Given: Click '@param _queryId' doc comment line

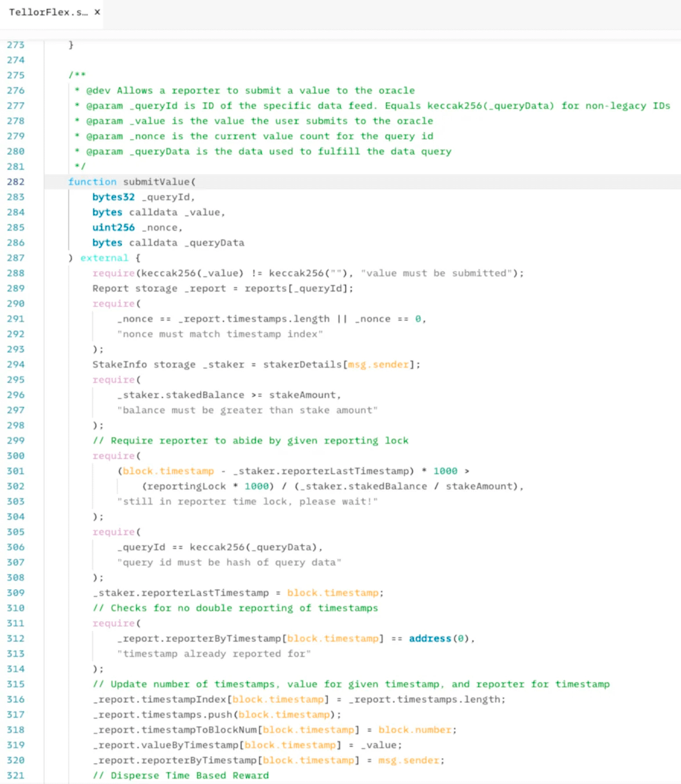Looking at the screenshot, I should tap(372, 106).
